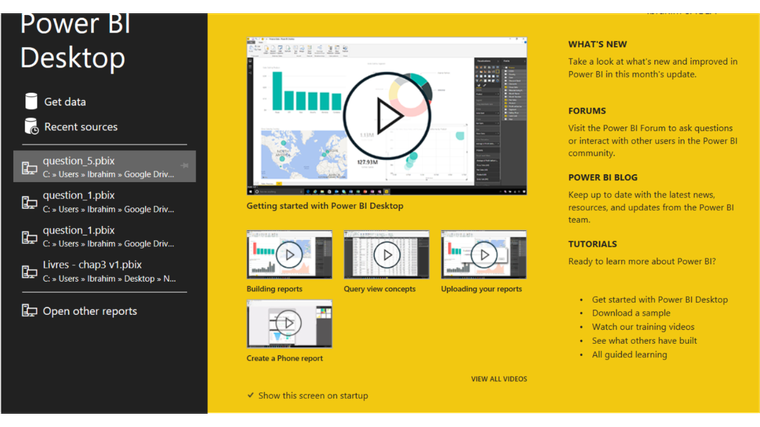
Task: Click the Building reports caption text
Action: tap(274, 289)
